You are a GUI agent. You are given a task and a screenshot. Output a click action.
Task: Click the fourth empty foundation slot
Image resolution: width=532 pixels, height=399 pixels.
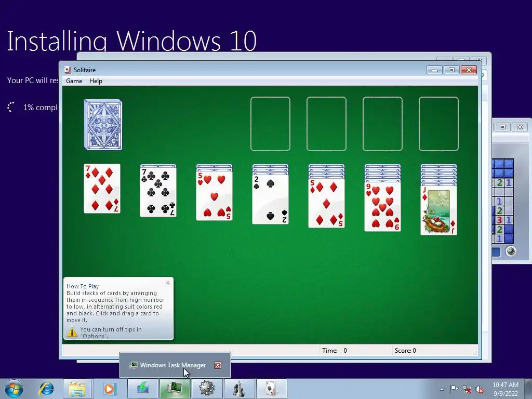tap(438, 124)
